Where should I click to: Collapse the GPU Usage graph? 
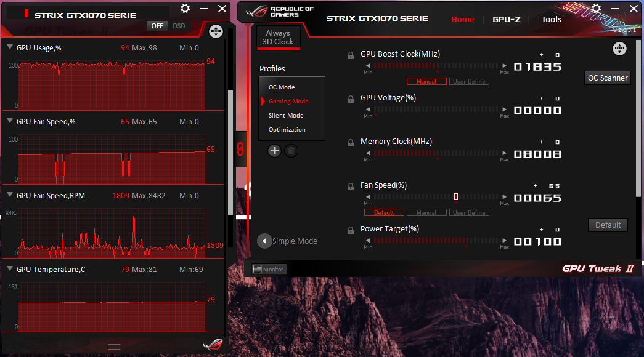pos(10,47)
